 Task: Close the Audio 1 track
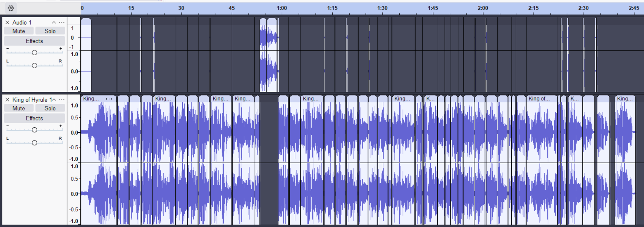pyautogui.click(x=7, y=22)
